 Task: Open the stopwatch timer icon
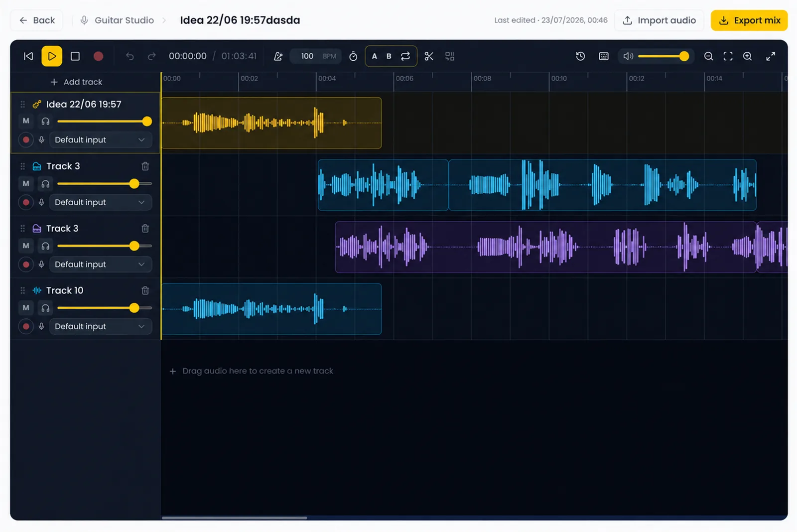353,56
